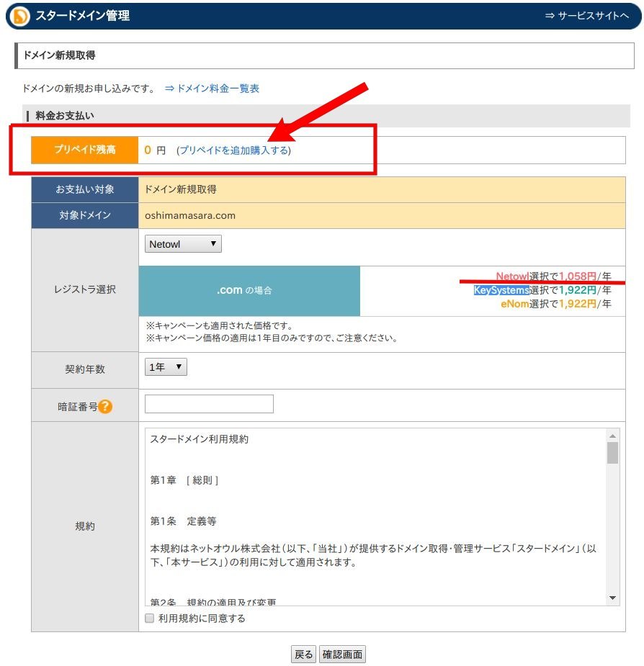Focus the 暗証番号 input field
Image resolution: width=644 pixels, height=666 pixels.
click(209, 404)
